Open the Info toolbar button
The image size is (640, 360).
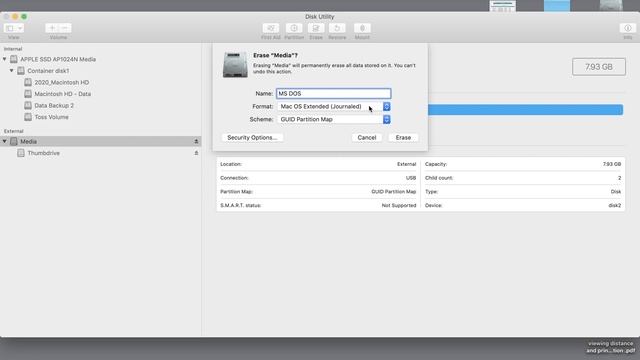coord(628,28)
